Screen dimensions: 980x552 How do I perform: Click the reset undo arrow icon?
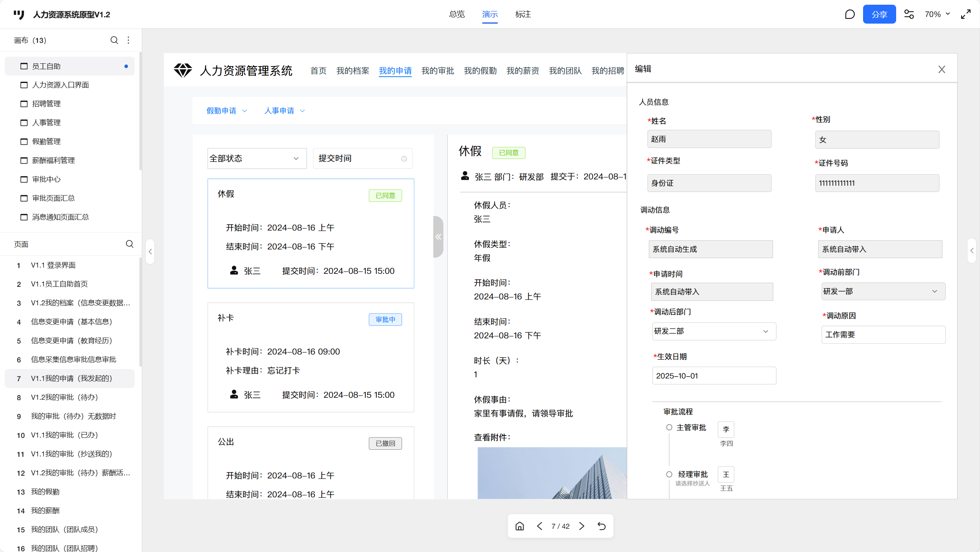[x=601, y=526]
